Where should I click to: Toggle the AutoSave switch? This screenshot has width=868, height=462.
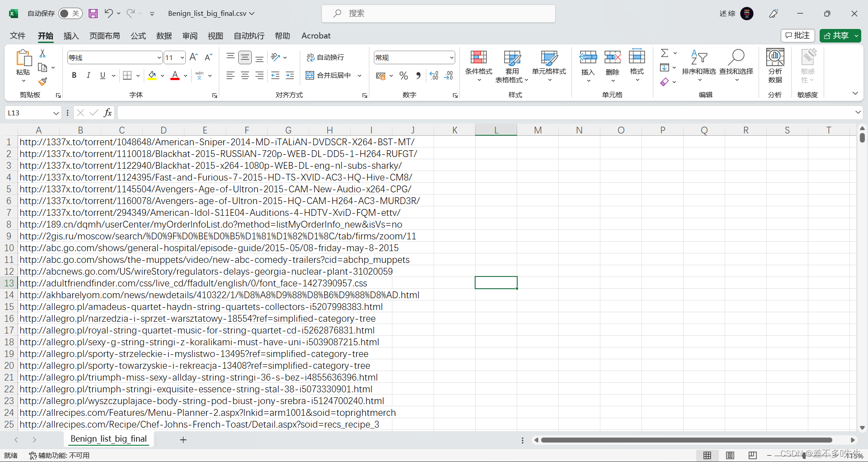(x=70, y=14)
